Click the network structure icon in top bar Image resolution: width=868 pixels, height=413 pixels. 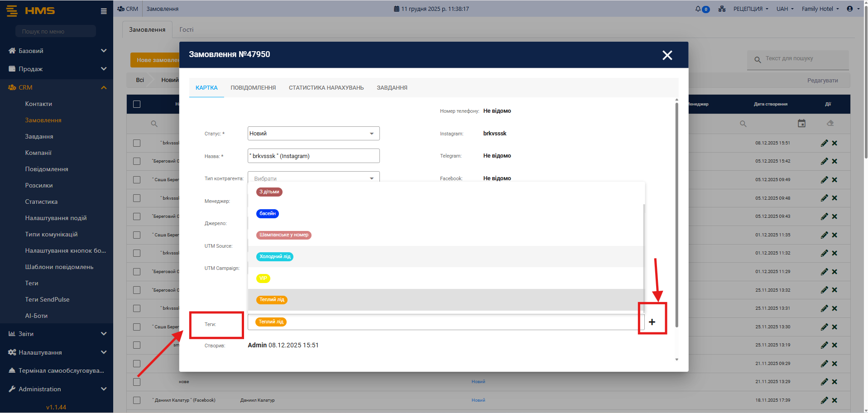click(722, 9)
